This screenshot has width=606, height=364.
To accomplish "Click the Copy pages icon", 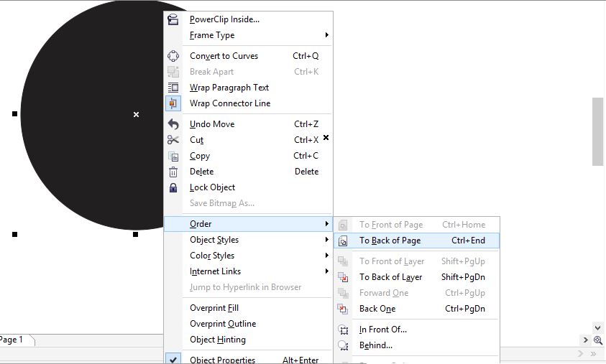I will point(173,156).
